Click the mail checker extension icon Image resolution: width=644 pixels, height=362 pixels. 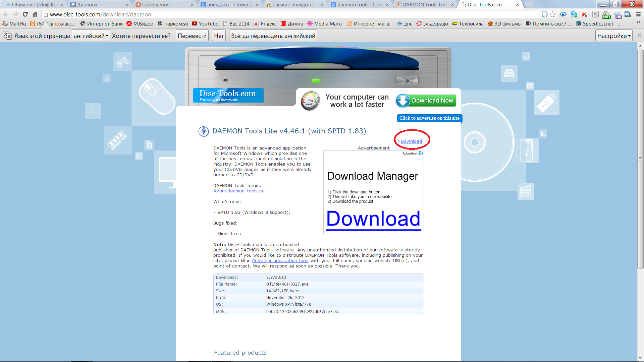pyautogui.click(x=628, y=14)
